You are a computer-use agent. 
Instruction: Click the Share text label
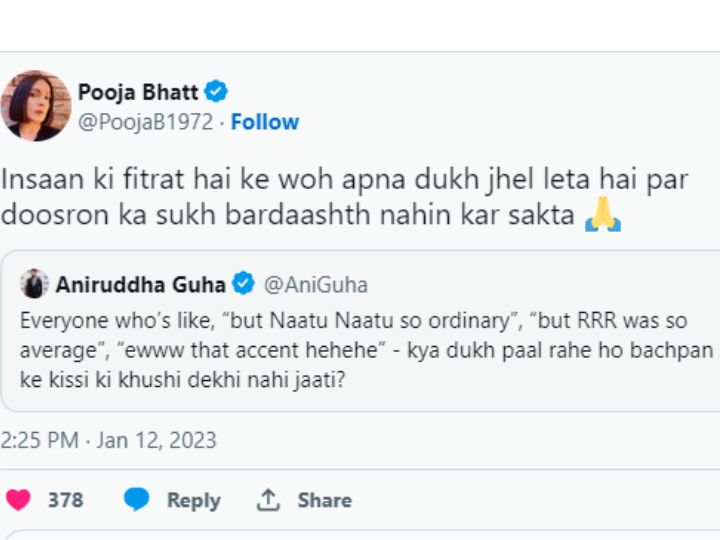pos(325,500)
